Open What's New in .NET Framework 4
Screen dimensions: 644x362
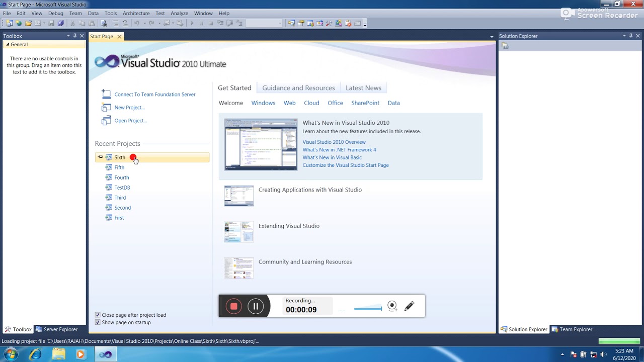(339, 149)
